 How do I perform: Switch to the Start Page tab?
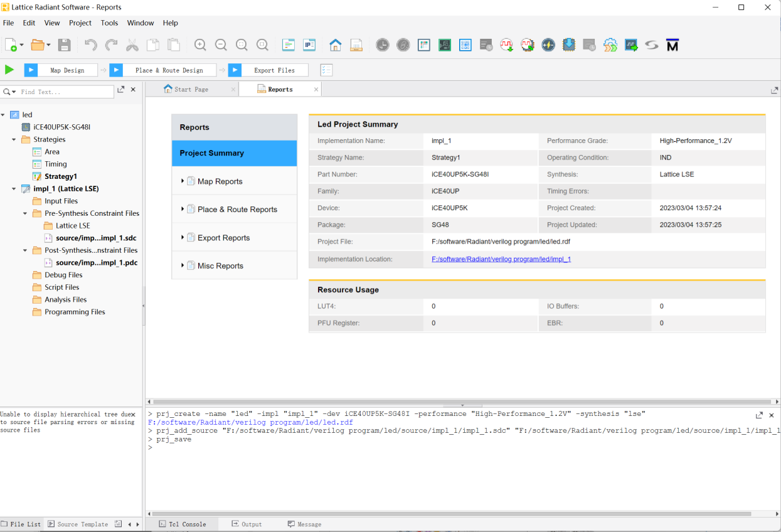coord(192,89)
